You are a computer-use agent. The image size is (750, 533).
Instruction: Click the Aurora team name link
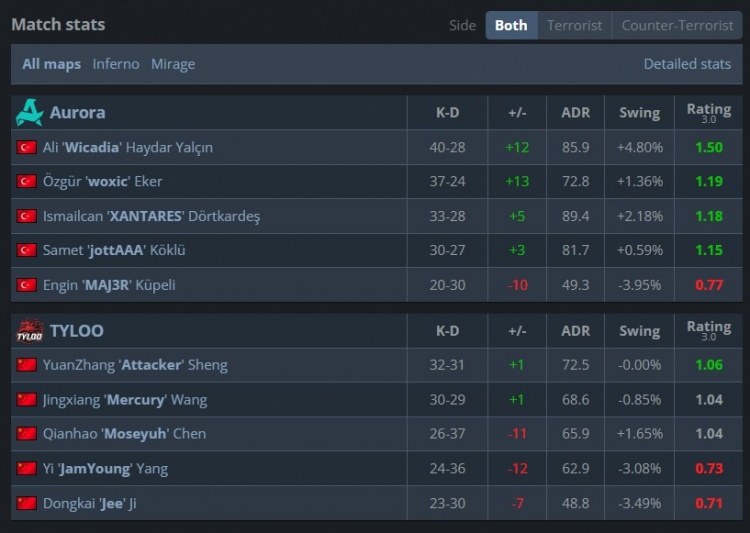[x=77, y=112]
